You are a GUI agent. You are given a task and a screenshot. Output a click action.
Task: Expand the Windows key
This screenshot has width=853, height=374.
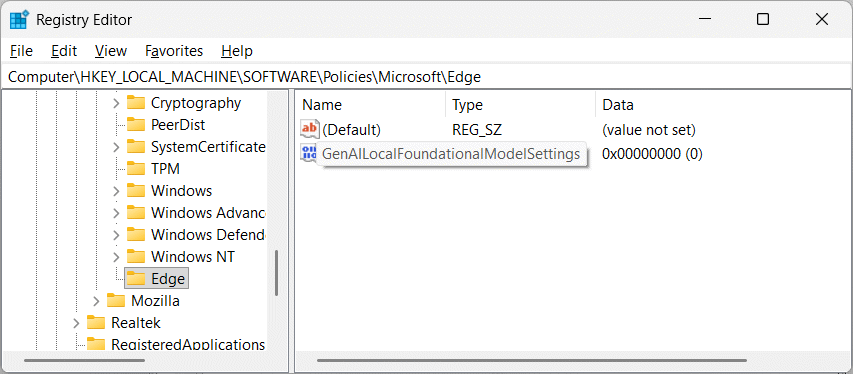pos(116,191)
